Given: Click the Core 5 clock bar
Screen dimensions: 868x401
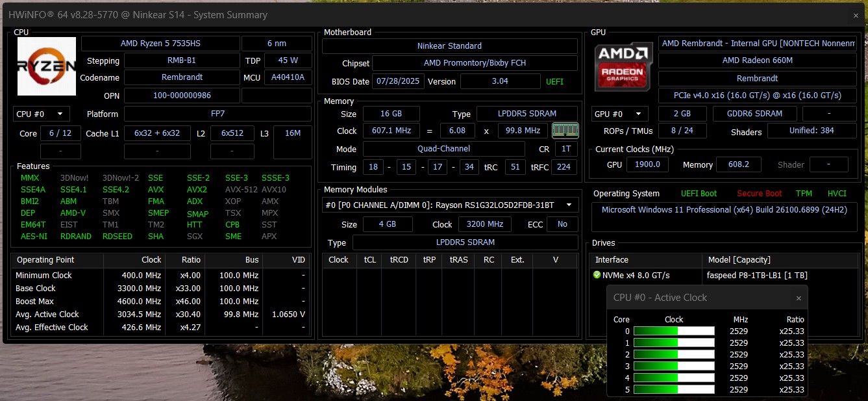Looking at the screenshot, I should click(673, 389).
